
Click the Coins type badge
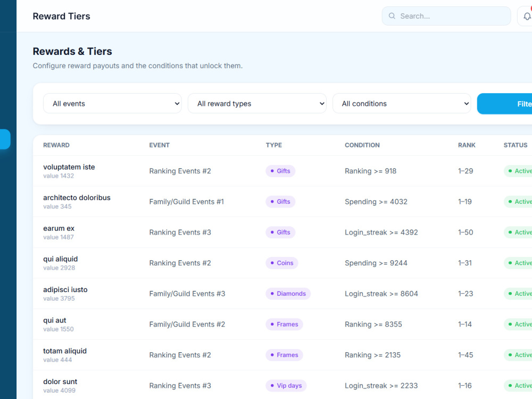tap(281, 263)
